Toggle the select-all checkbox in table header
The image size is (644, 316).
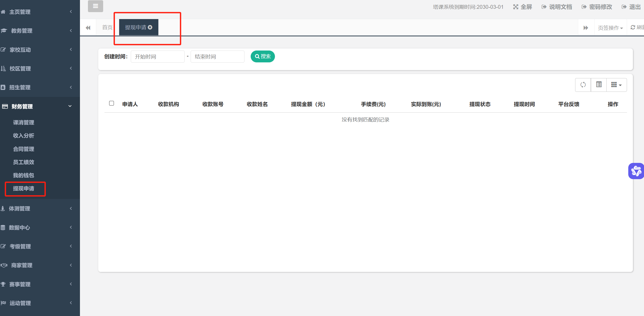[111, 103]
